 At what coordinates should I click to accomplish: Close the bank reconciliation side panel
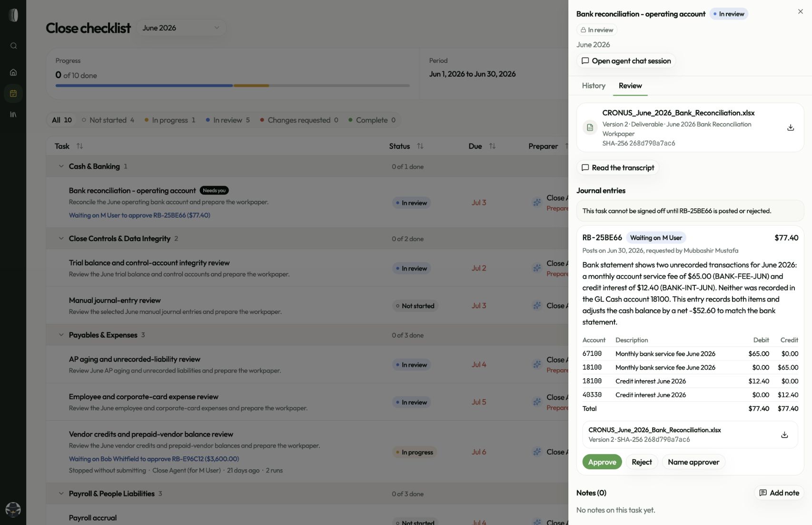[801, 11]
